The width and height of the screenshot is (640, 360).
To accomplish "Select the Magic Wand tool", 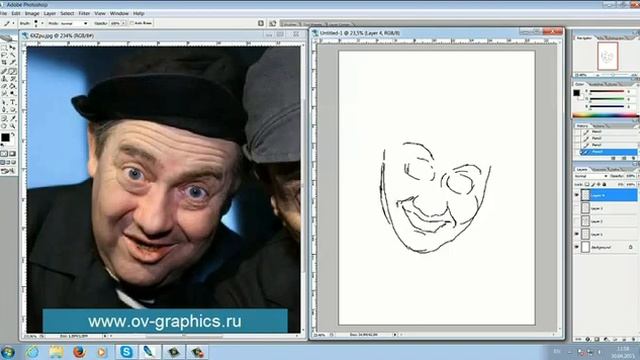I will [x=12, y=55].
